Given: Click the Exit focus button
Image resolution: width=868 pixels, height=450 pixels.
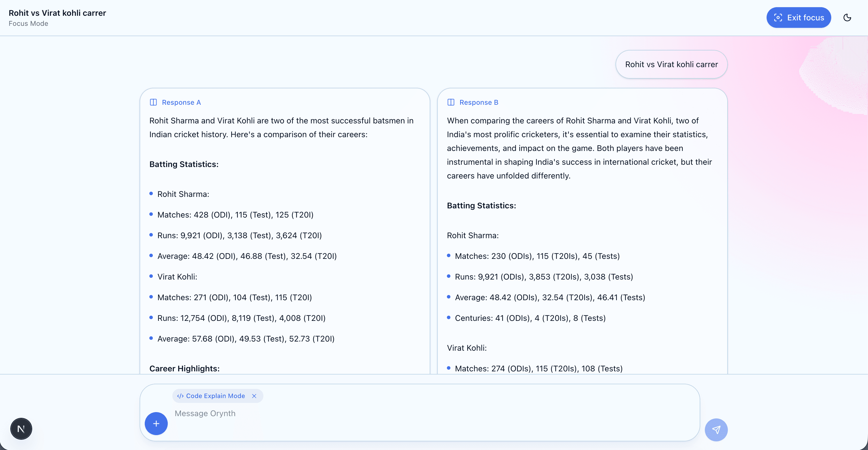Looking at the screenshot, I should tap(798, 18).
